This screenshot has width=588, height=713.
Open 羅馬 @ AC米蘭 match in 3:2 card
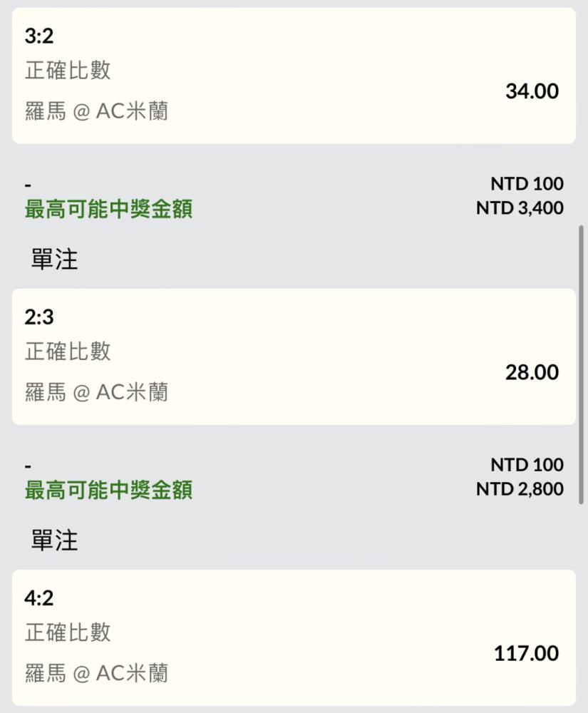coord(97,112)
